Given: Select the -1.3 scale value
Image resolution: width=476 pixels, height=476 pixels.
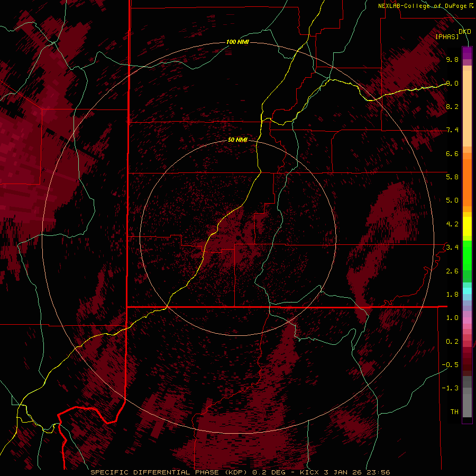Looking at the screenshot, I should [x=450, y=388].
